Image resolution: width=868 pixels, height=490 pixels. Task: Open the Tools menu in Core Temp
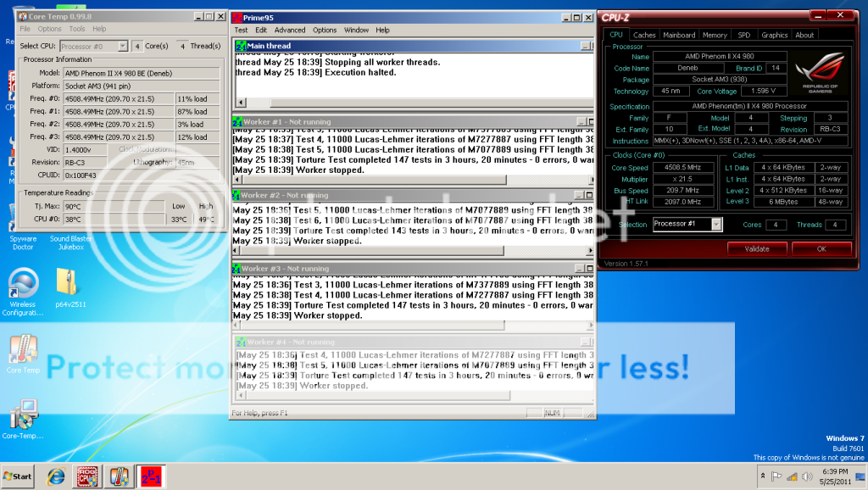[77, 29]
